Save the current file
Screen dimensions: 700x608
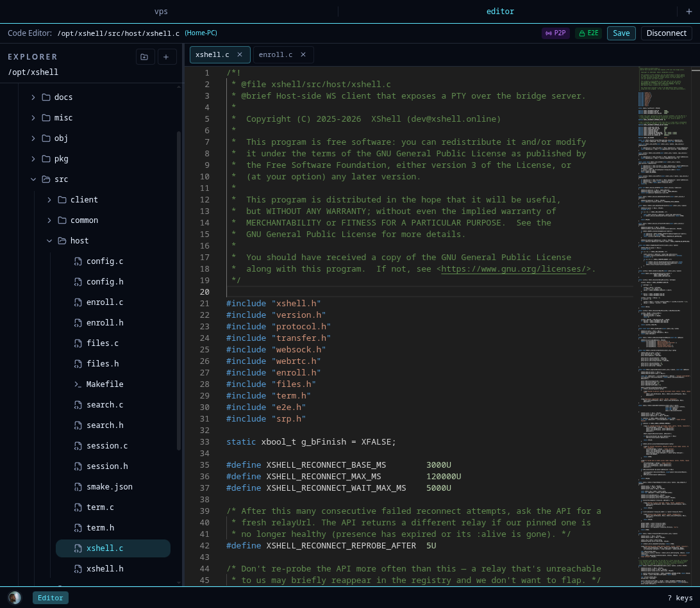pos(621,33)
